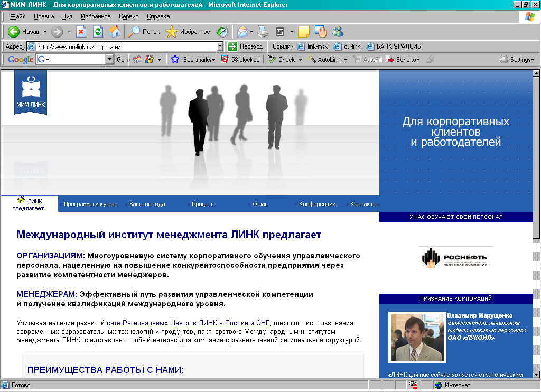Stop page loading with the red X icon
This screenshot has height=392, width=541.
[81, 32]
